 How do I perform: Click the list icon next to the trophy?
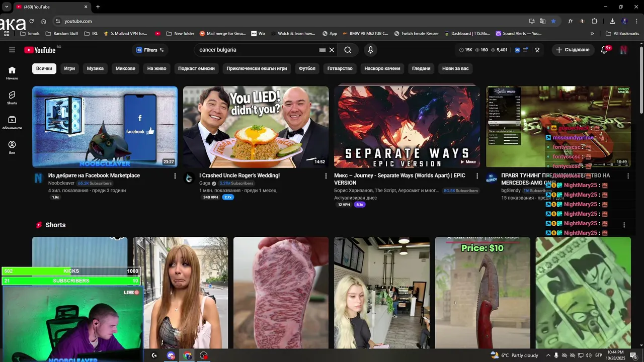pos(526,50)
